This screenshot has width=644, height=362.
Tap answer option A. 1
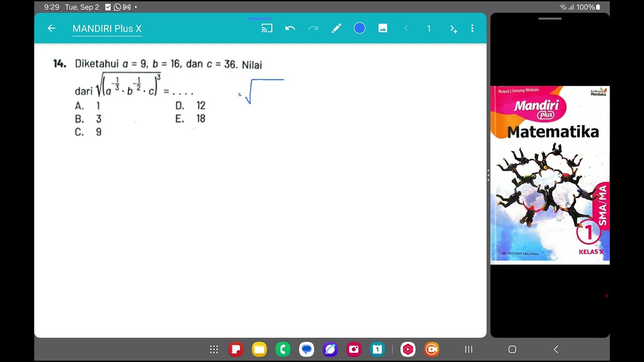(x=88, y=106)
